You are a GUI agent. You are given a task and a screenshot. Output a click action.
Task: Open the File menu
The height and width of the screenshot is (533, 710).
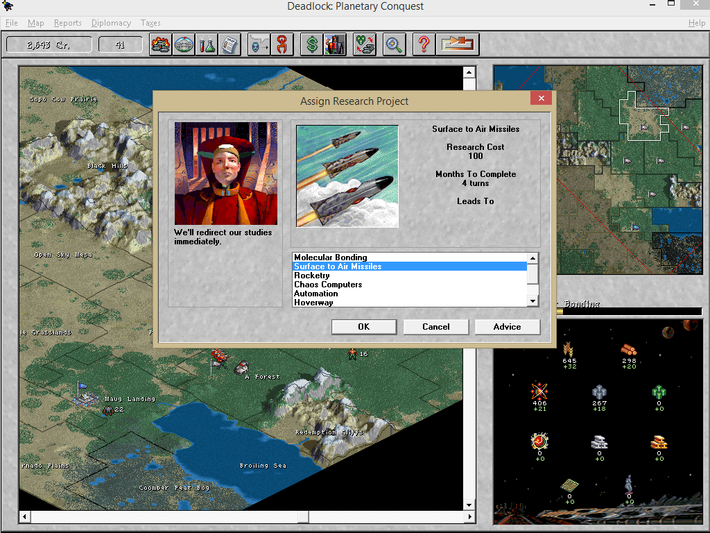pos(11,23)
